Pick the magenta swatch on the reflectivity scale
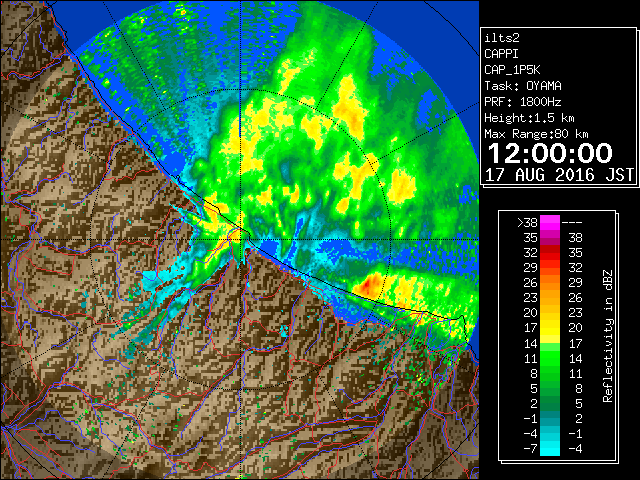640x480 pixels. click(550, 223)
